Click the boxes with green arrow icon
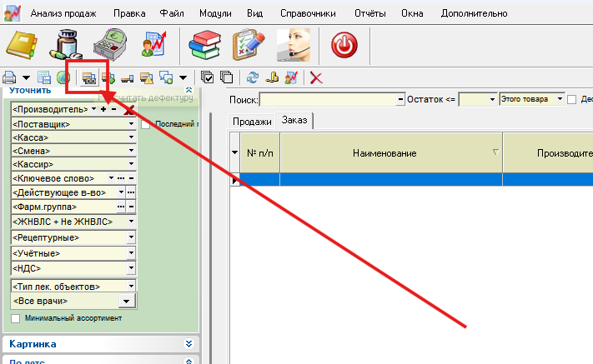Screen dimensions: 593x364 (108, 78)
